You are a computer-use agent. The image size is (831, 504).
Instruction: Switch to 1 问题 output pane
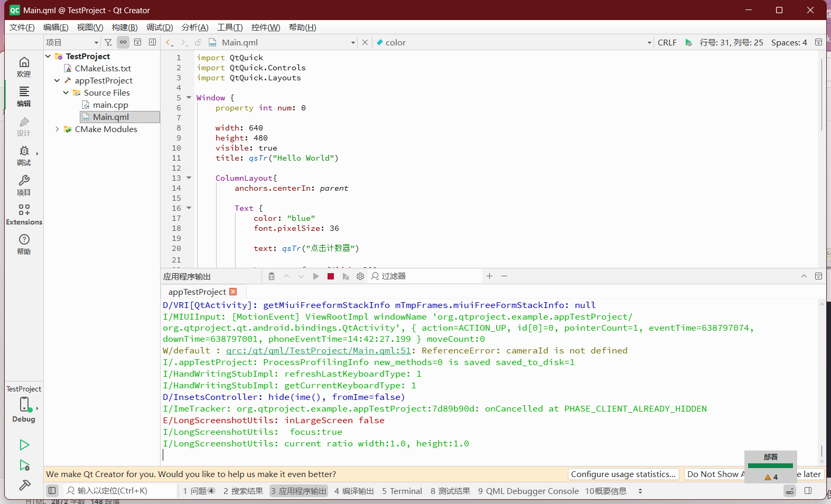[x=199, y=491]
